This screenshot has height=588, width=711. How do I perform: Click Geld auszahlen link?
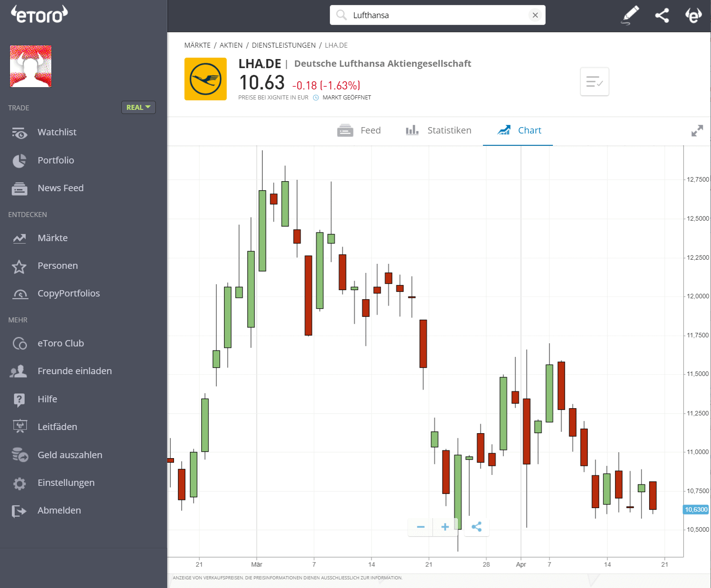point(70,455)
